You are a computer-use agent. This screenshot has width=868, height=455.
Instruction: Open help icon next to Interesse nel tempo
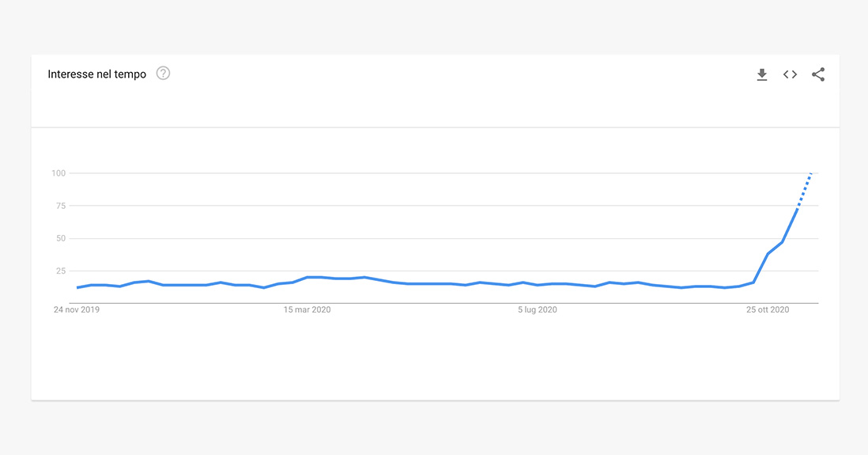(x=163, y=73)
